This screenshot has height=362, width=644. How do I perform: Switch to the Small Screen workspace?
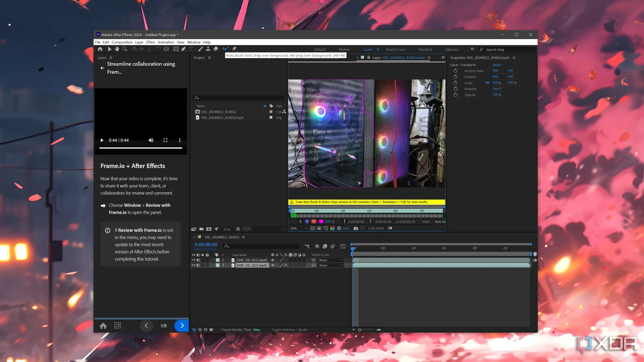(395, 49)
